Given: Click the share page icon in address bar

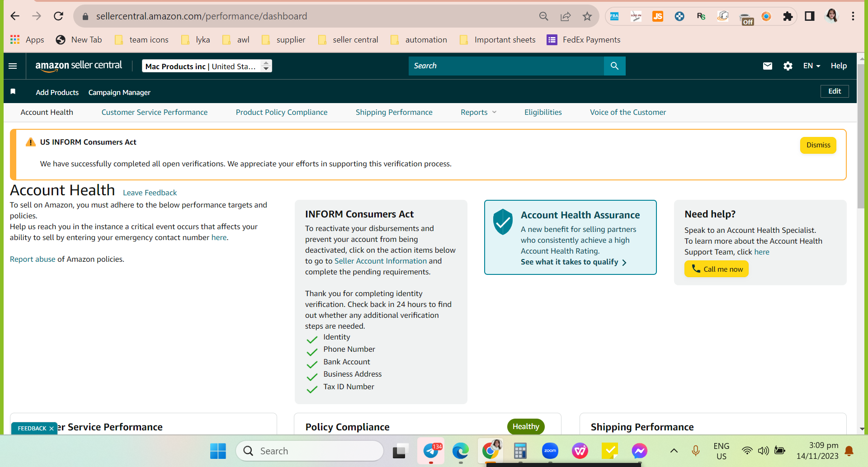Looking at the screenshot, I should tap(565, 17).
